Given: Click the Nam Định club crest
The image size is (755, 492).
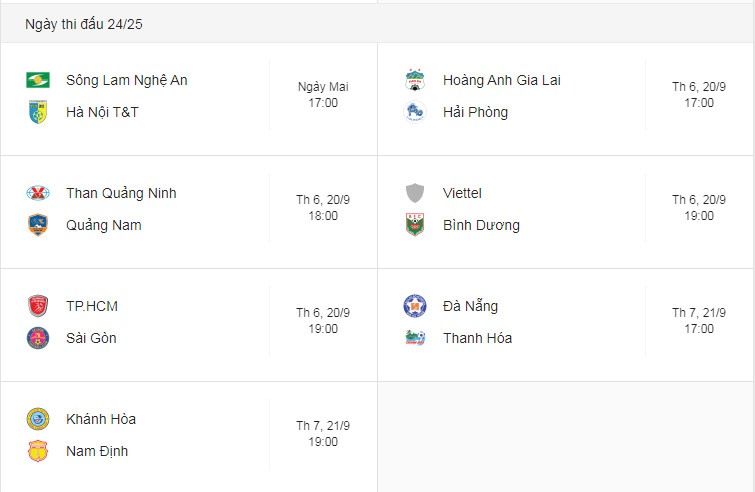Looking at the screenshot, I should 38,451.
